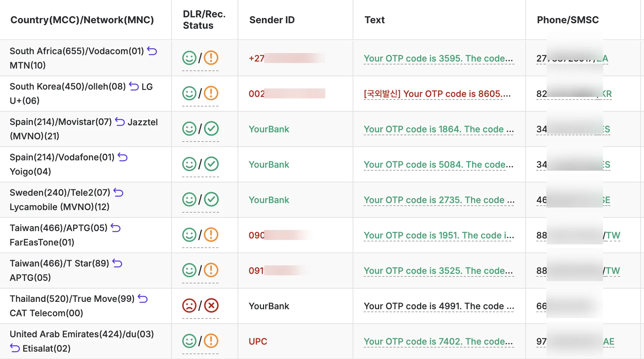Open message text with OTP code 7402
Viewport: 644px width, 359px height.
(439, 341)
